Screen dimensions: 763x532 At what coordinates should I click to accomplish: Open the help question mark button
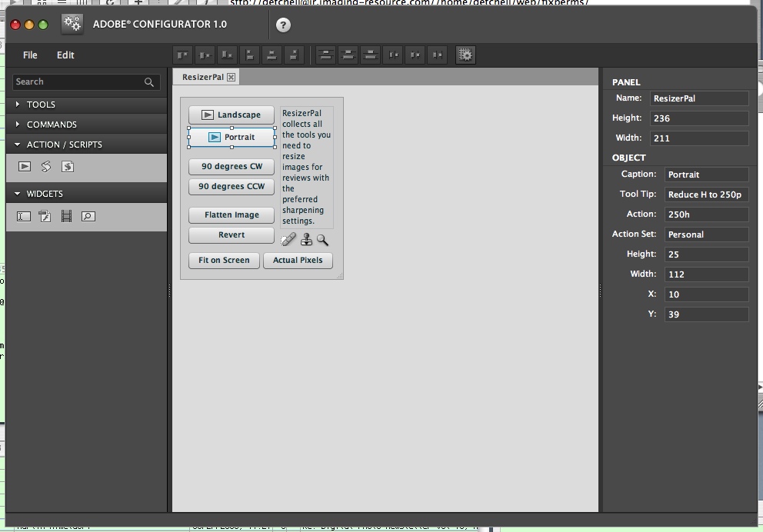pos(283,25)
